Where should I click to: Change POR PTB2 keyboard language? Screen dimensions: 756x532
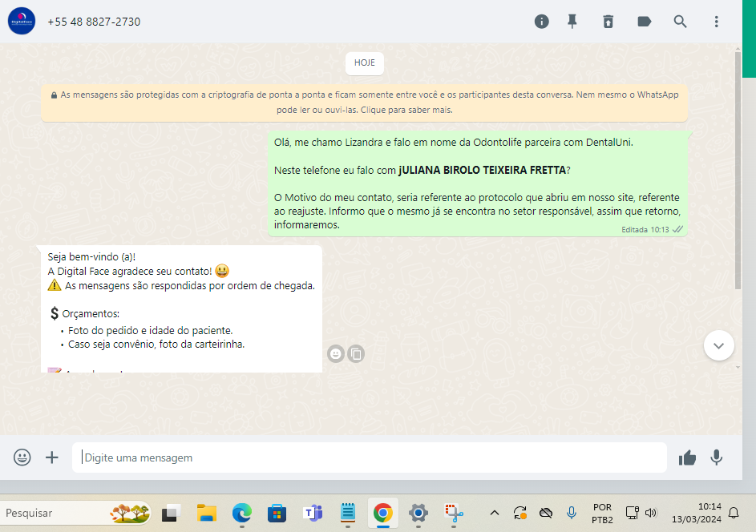coord(602,514)
